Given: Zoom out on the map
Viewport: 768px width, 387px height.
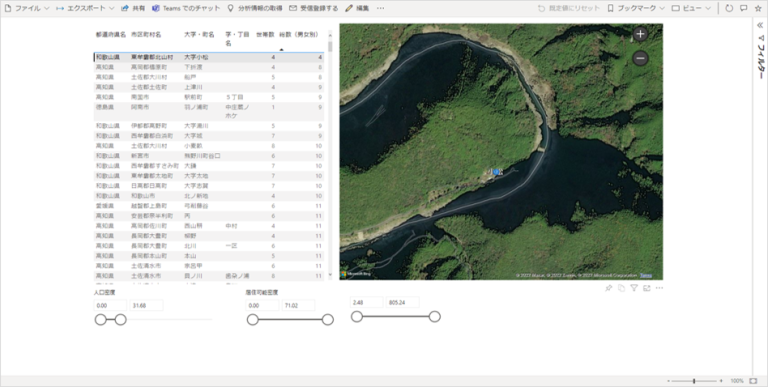Looking at the screenshot, I should click(x=640, y=58).
